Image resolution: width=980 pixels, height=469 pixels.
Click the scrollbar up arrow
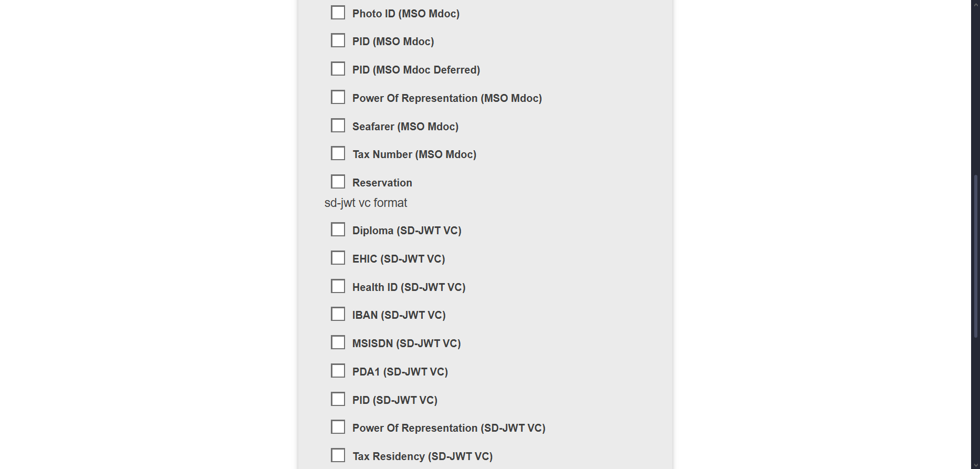pyautogui.click(x=976, y=4)
